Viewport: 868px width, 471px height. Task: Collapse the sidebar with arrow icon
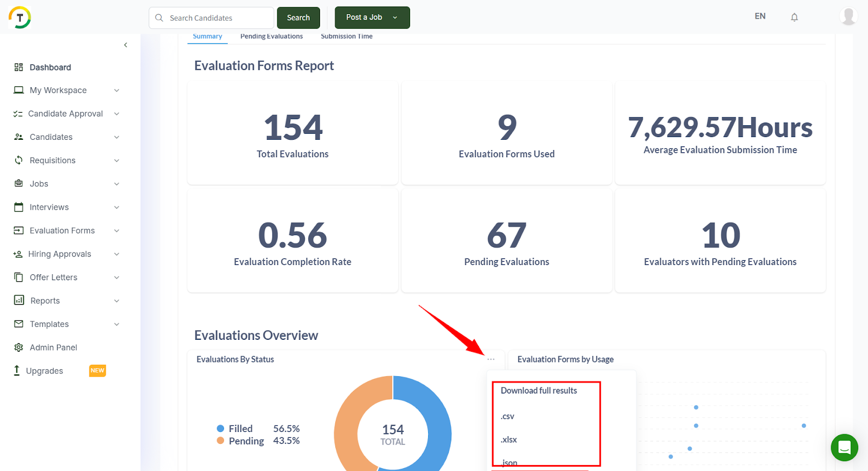(x=125, y=45)
